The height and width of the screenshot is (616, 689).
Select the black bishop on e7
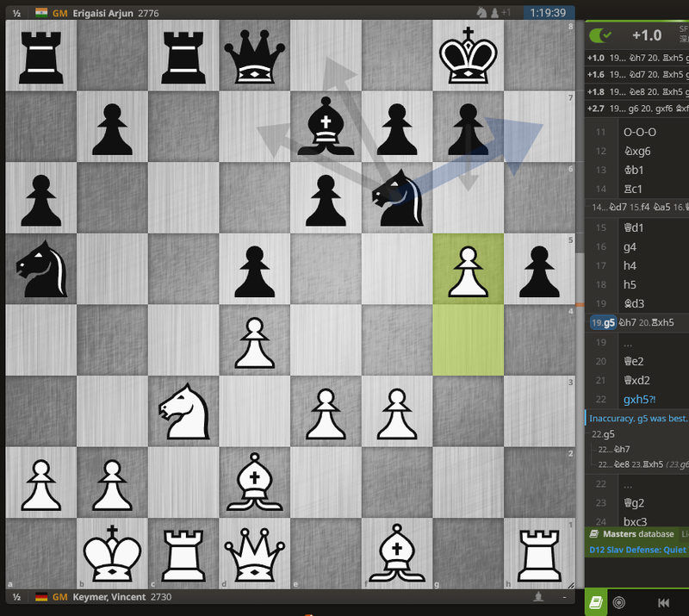coord(326,127)
